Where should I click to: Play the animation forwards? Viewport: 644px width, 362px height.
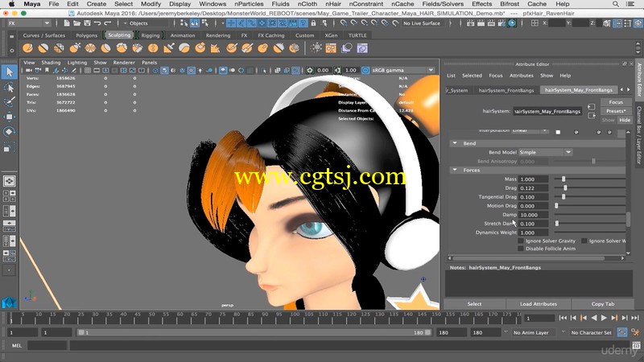pyautogui.click(x=604, y=318)
